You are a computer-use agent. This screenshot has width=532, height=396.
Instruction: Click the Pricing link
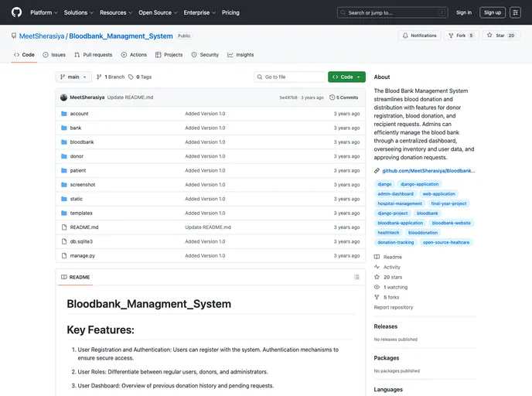pyautogui.click(x=230, y=12)
